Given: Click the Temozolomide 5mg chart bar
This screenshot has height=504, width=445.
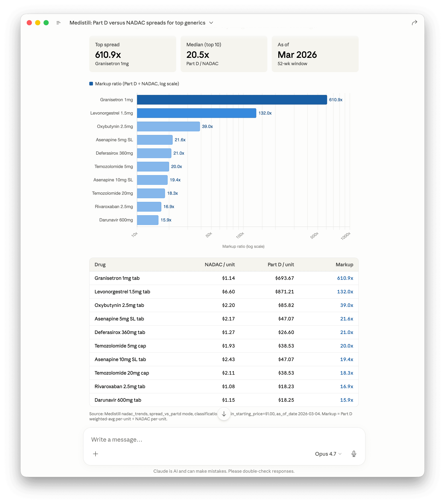Looking at the screenshot, I should (x=153, y=166).
